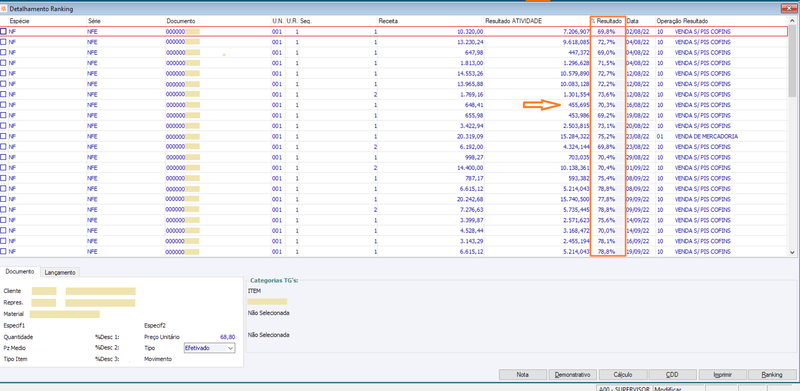Open the Demonstrativo button
800x391 pixels.
572,375
